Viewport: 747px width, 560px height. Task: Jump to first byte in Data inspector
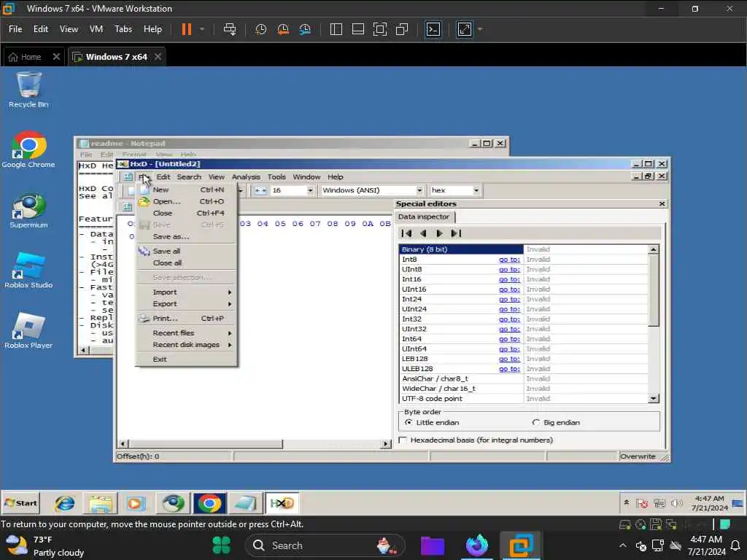(406, 233)
